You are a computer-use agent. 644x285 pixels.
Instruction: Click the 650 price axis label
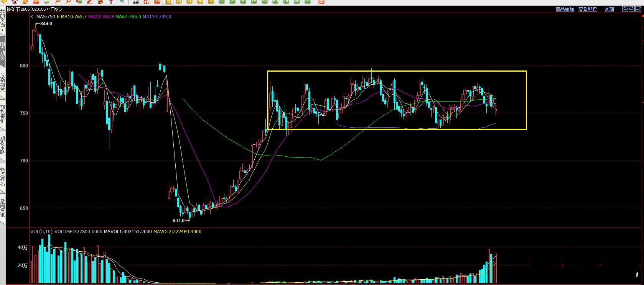tap(24, 208)
